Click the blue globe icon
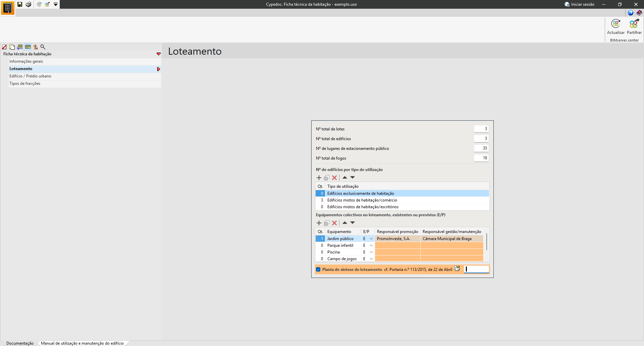Image resolution: width=644 pixels, height=346 pixels. tap(631, 13)
